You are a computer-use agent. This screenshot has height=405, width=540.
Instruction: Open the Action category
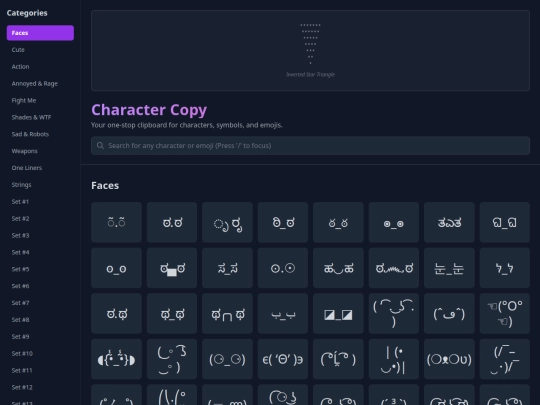point(40,66)
